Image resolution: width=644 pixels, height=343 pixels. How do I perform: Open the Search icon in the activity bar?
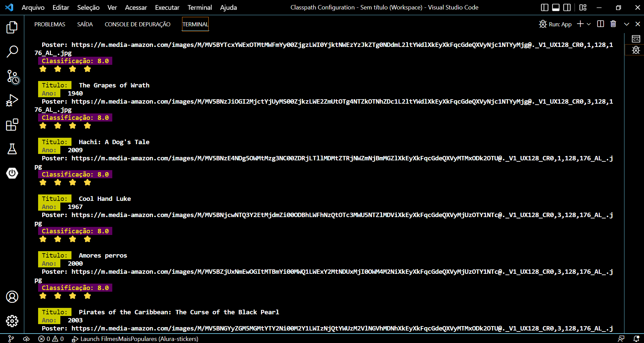[x=12, y=51]
